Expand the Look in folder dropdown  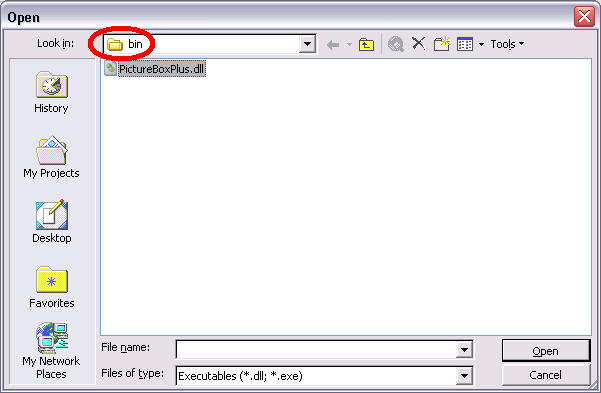[307, 44]
